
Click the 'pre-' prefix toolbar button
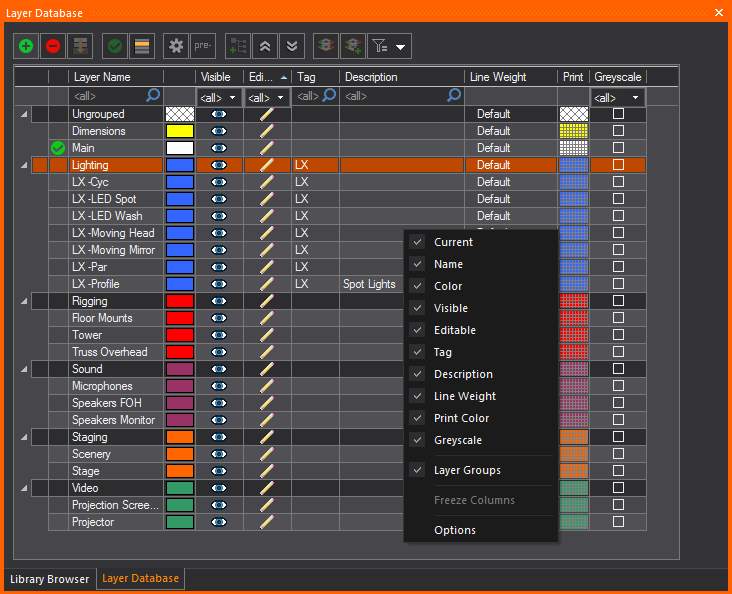coord(203,46)
